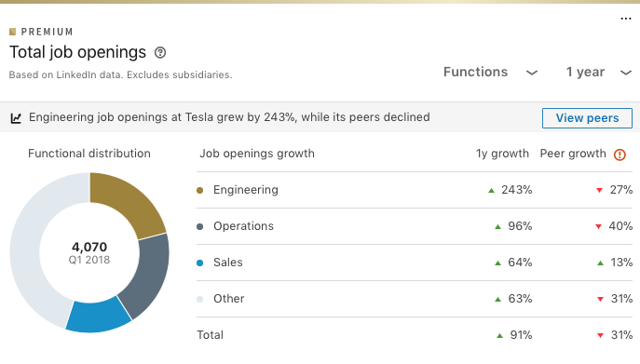Open the 1 year time range dropdown
This screenshot has width=640, height=364.
(x=599, y=73)
